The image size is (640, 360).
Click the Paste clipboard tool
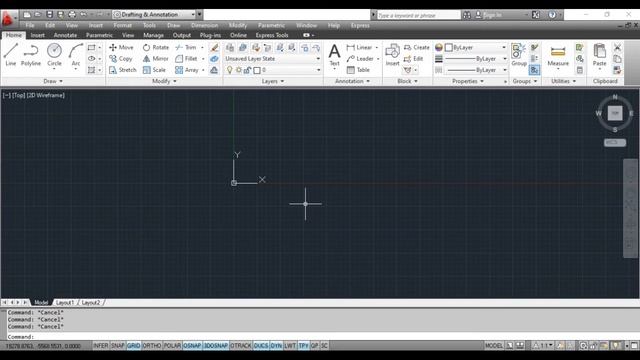point(599,55)
